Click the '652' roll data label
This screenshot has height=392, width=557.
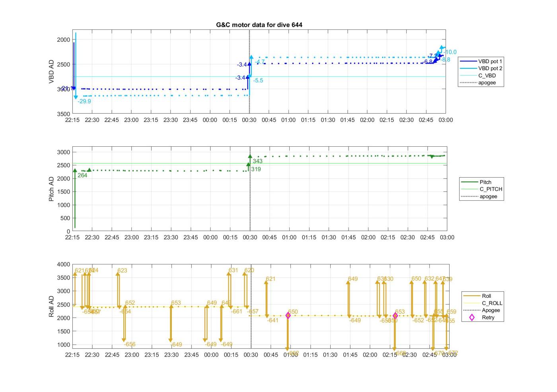(130, 303)
